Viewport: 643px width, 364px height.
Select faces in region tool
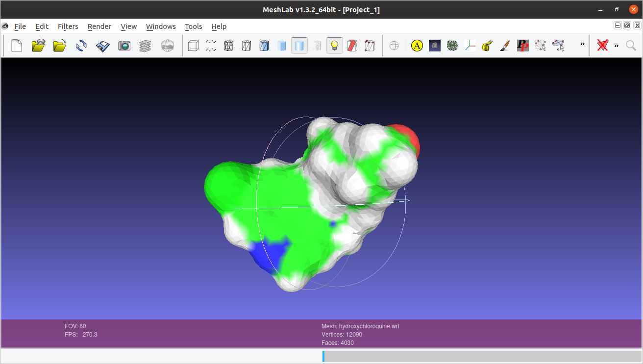point(558,46)
